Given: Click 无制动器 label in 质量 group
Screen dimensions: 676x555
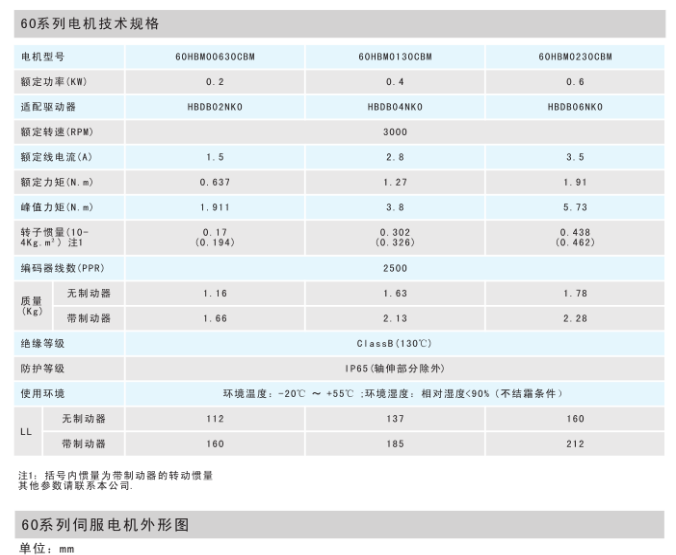Looking at the screenshot, I should pos(89,293).
